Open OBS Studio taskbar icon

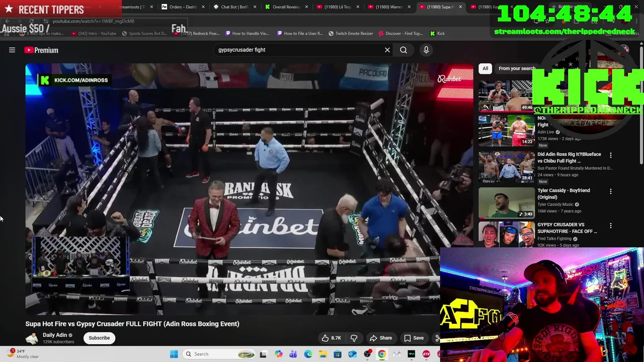click(367, 354)
